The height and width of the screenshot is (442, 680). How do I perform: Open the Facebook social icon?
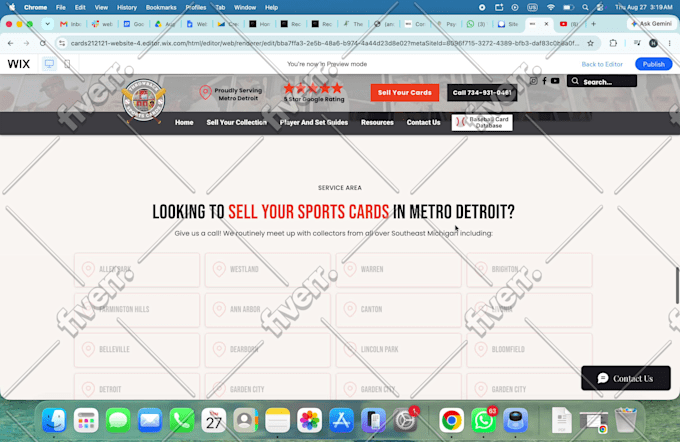544,81
